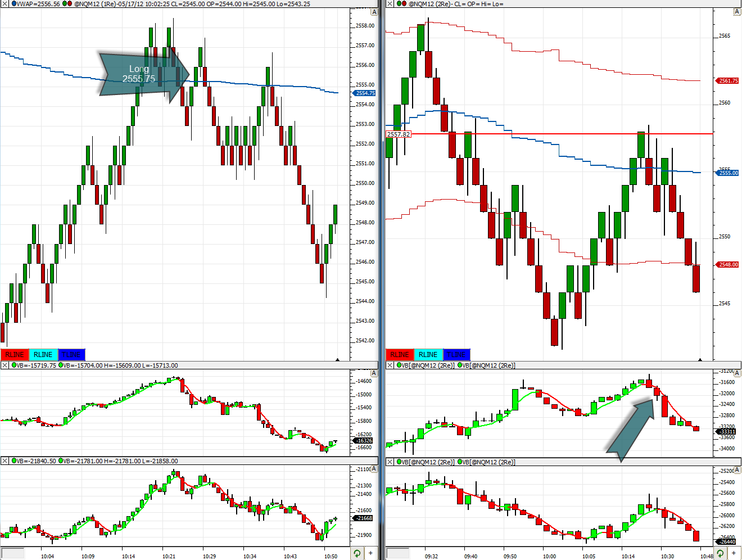Viewport: 742px width, 560px height.
Task: Click the left chart's horizontal scrollbar thumb
Action: coord(12,554)
